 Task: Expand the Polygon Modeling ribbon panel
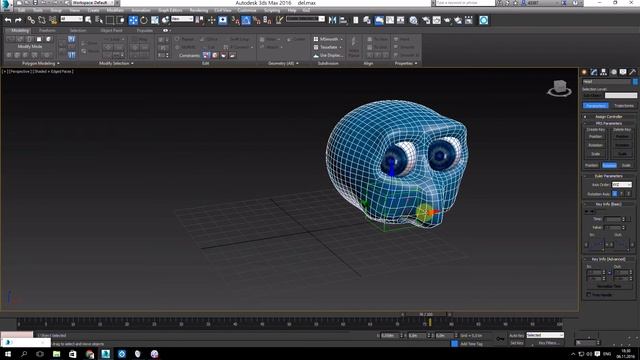pyautogui.click(x=41, y=64)
